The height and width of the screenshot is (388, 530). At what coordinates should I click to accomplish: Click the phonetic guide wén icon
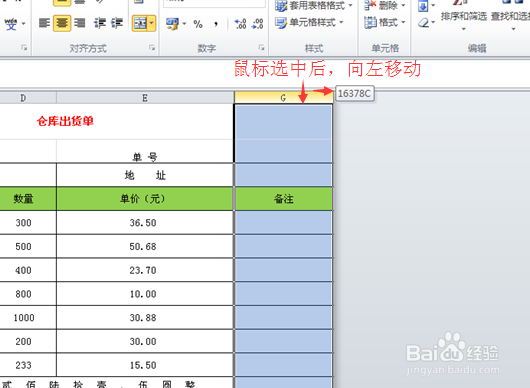coord(11,24)
